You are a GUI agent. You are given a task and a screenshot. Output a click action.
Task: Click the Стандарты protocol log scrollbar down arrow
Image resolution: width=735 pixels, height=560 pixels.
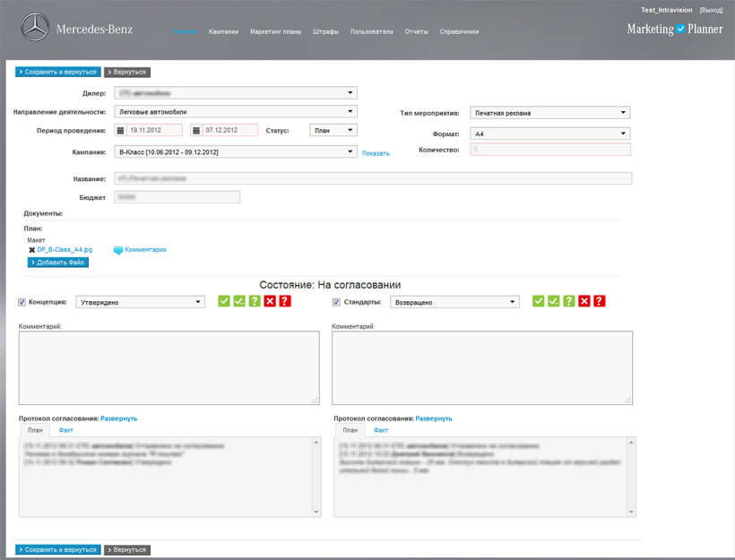point(631,512)
